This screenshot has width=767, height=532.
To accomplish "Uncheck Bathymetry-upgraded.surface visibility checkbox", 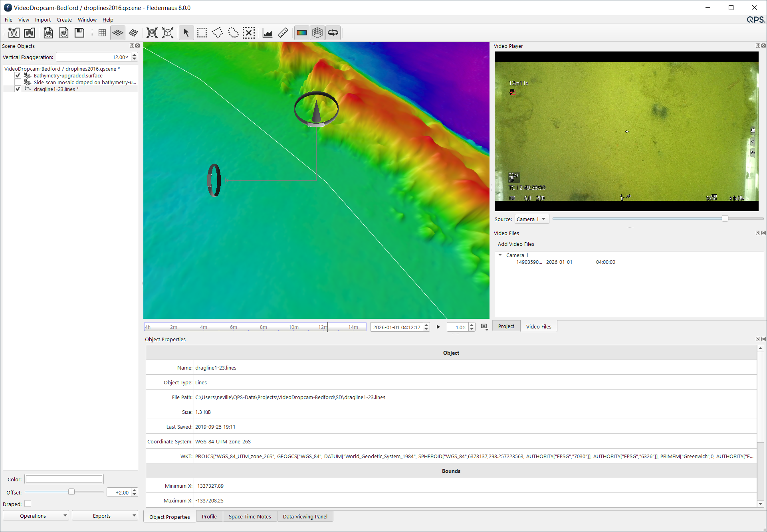I will [x=18, y=75].
